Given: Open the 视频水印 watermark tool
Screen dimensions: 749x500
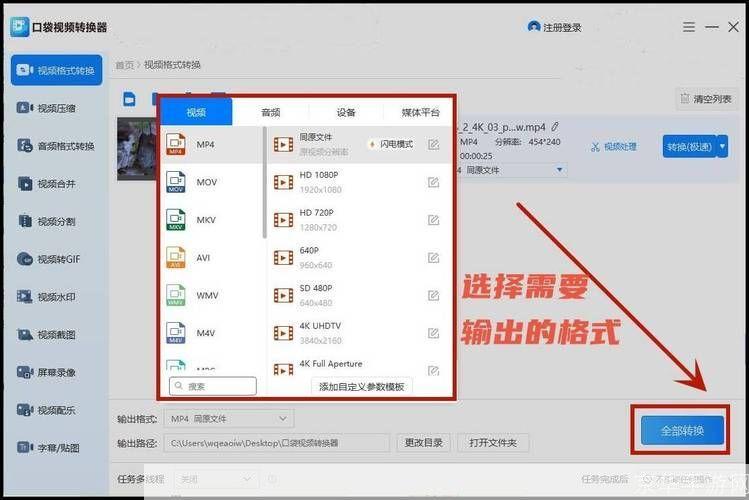Looking at the screenshot, I should click(55, 297).
